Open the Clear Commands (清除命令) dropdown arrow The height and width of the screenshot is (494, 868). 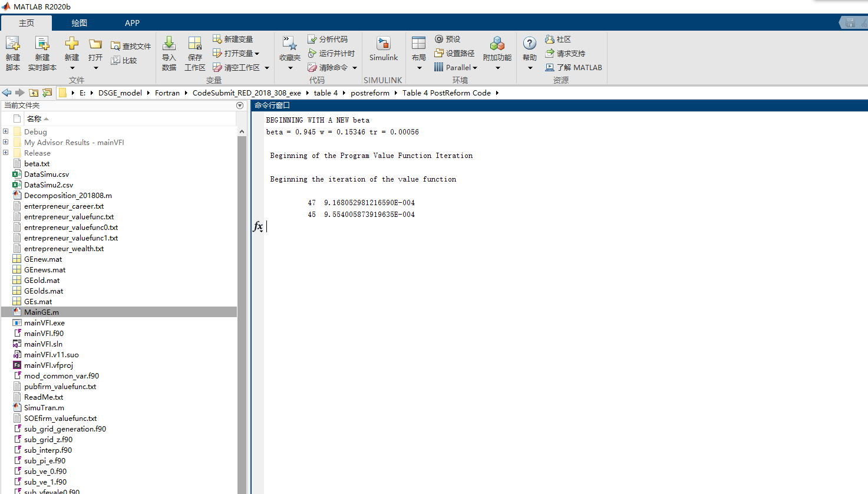click(x=355, y=68)
